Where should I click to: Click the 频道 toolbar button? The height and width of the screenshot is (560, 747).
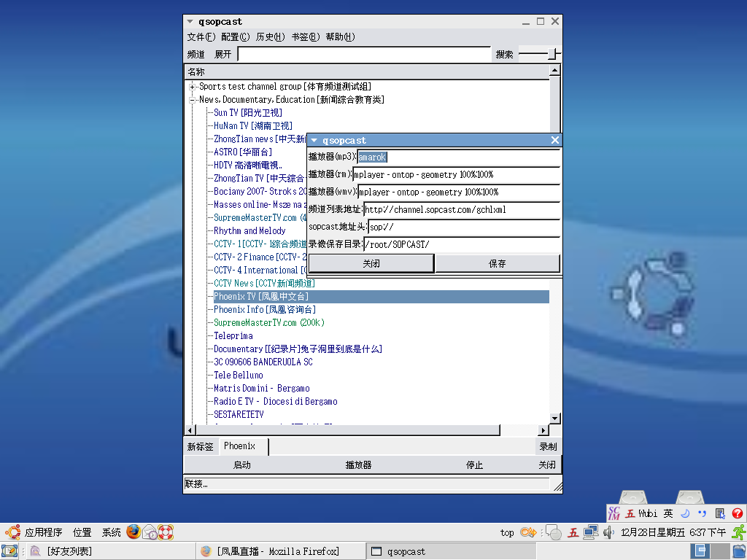point(196,54)
